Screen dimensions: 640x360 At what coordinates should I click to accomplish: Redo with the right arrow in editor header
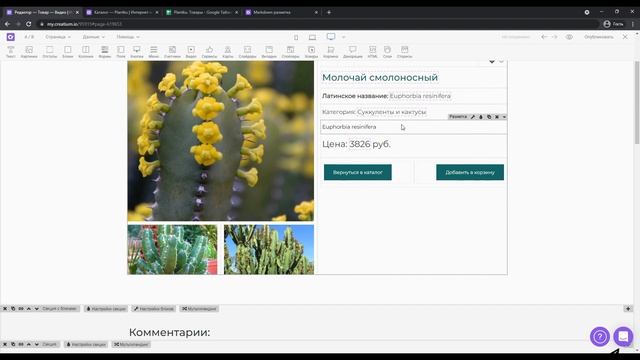click(554, 37)
